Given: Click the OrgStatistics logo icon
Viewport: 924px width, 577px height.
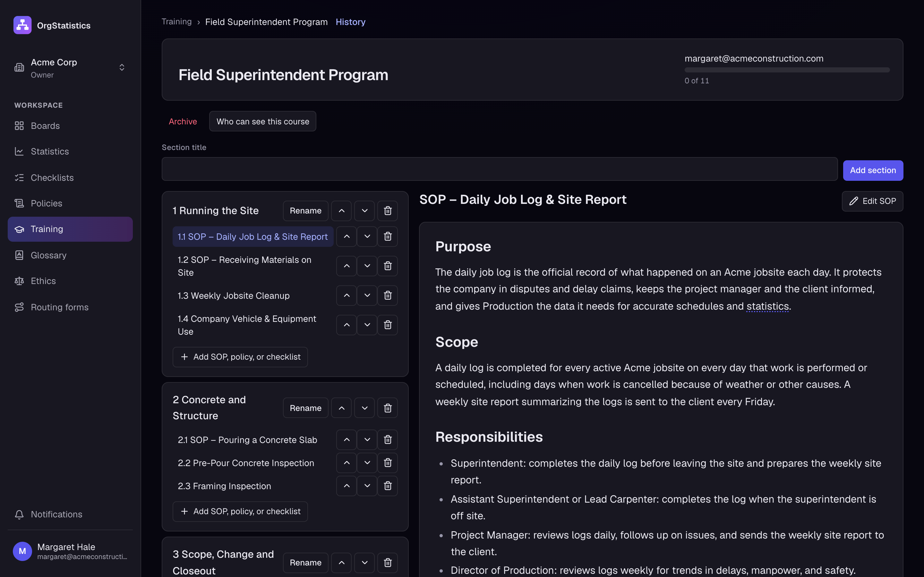Looking at the screenshot, I should 22,25.
